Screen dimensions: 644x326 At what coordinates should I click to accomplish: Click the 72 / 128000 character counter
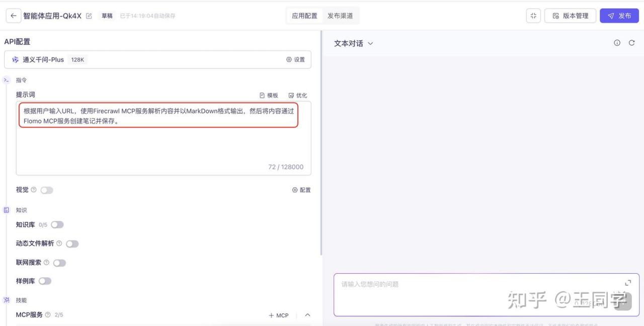[x=286, y=167]
